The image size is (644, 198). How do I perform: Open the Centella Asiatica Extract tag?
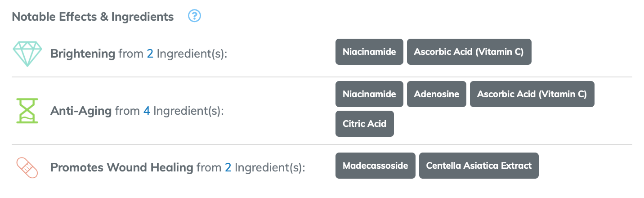pyautogui.click(x=479, y=166)
